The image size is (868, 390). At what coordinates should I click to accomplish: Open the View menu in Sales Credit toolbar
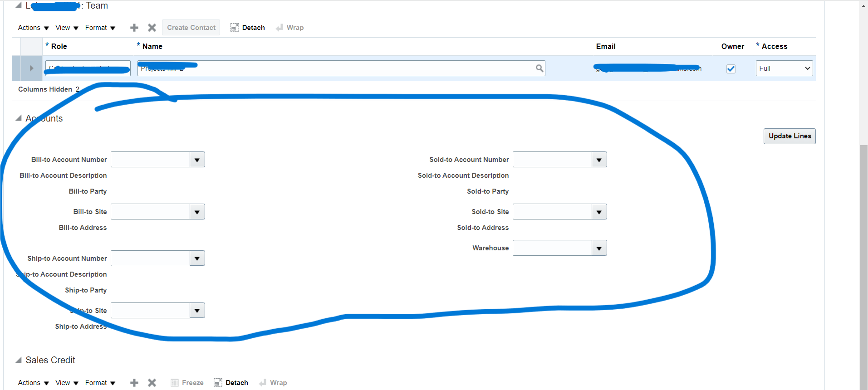click(x=67, y=383)
